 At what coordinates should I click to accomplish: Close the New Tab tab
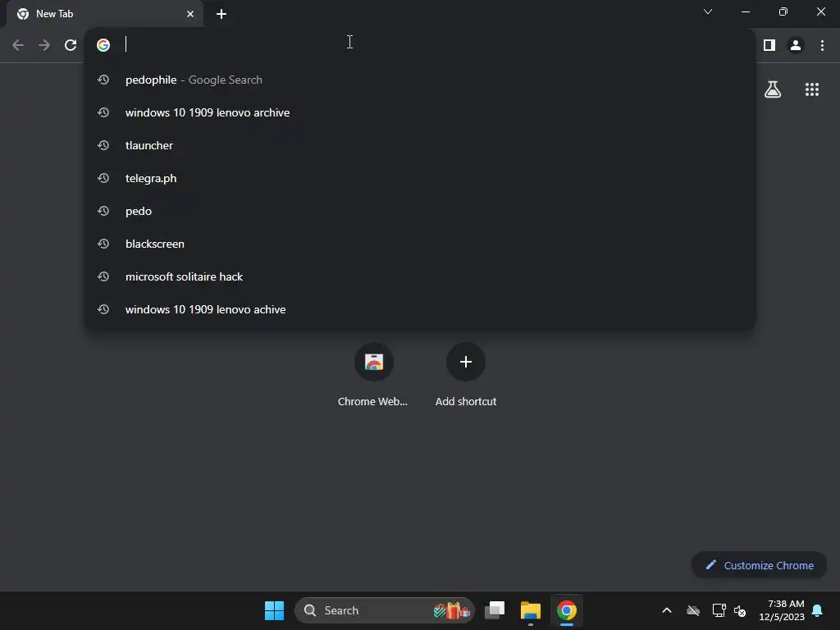coord(190,14)
